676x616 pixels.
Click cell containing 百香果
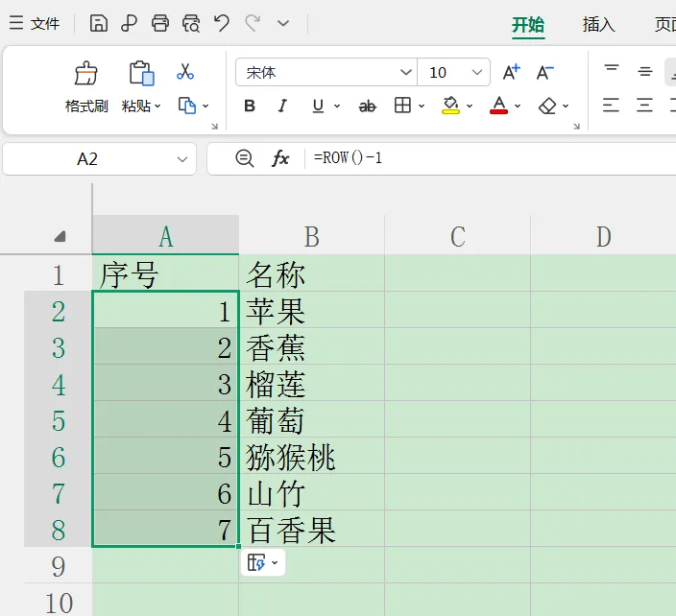[x=312, y=530]
